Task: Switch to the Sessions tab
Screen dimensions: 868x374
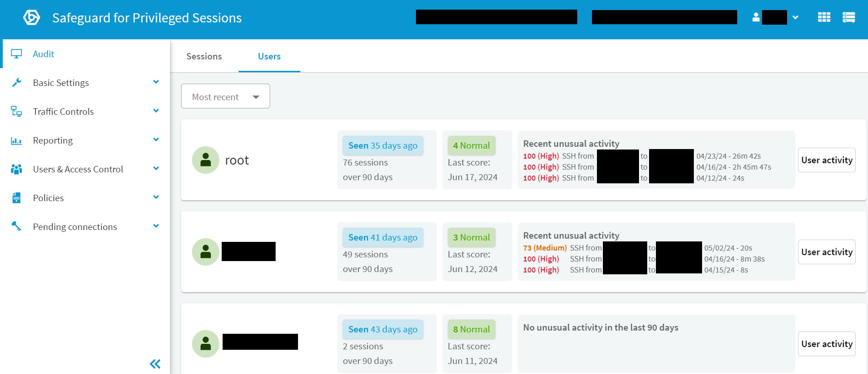Action: pos(204,56)
